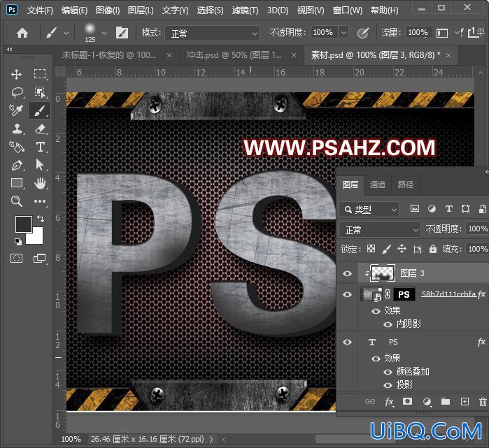Hide the 内阴影 effect
The width and height of the screenshot is (489, 448).
388,324
